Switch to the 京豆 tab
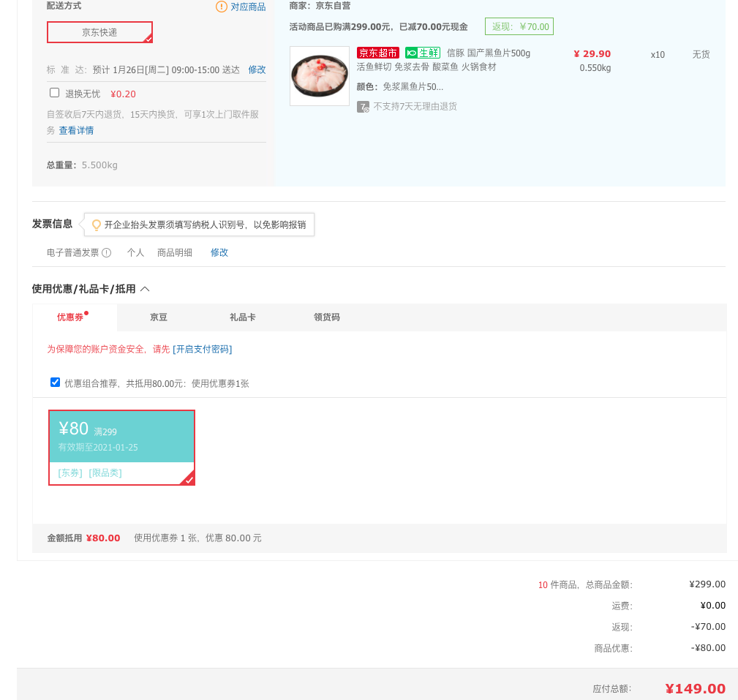738x700 pixels. (x=159, y=317)
